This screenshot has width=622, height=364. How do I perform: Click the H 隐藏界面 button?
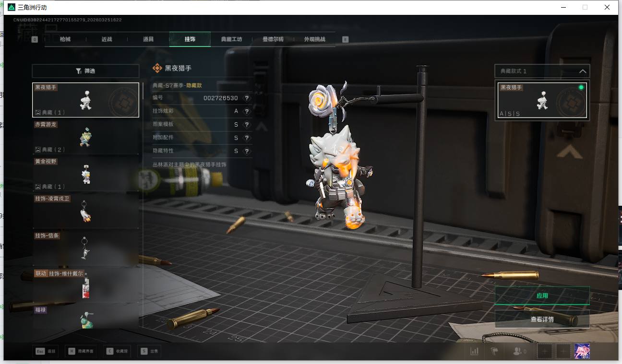coord(81,352)
